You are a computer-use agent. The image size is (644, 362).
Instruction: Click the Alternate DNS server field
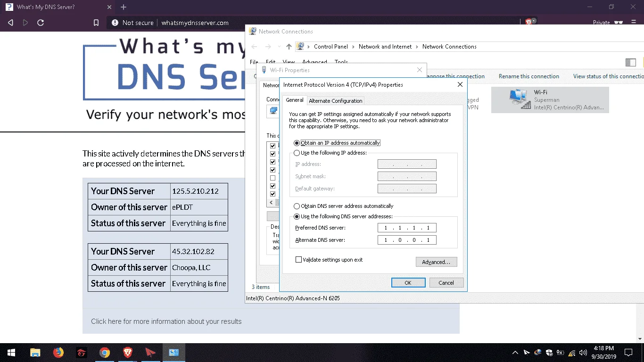(407, 240)
